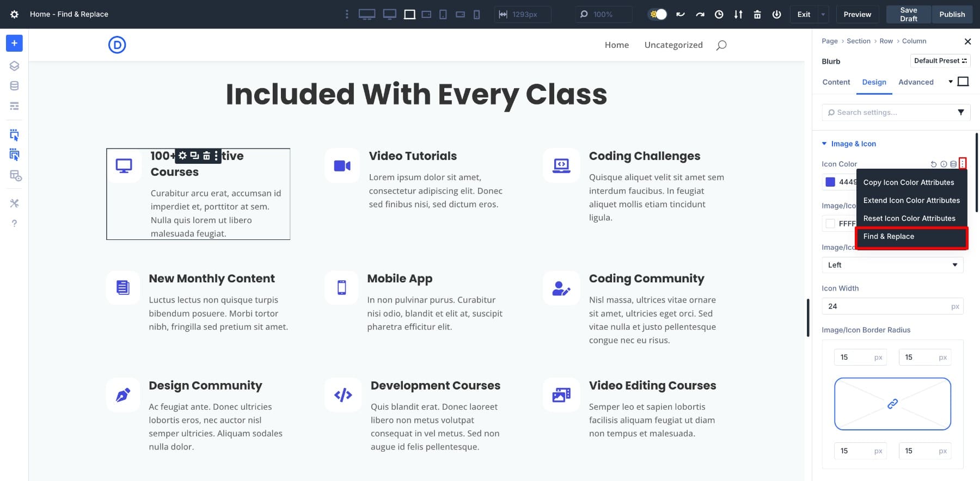980x481 pixels.
Task: Click the trash icon in top toolbar
Action: click(757, 14)
